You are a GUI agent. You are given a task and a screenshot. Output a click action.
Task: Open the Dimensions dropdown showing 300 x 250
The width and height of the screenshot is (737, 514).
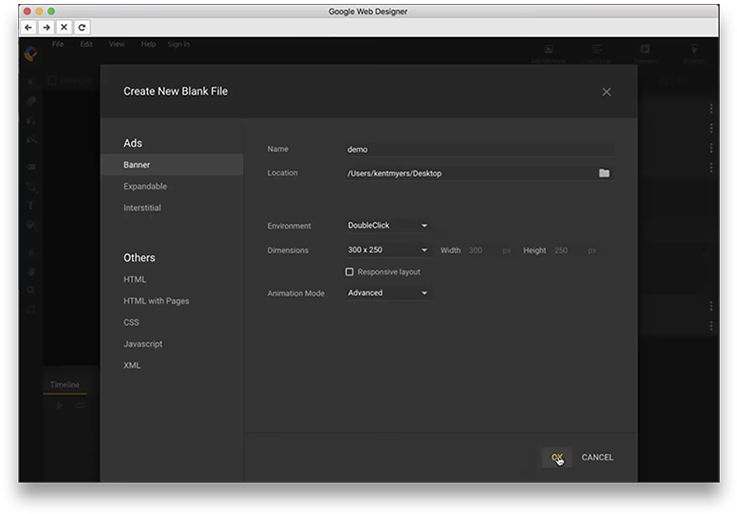coord(388,250)
